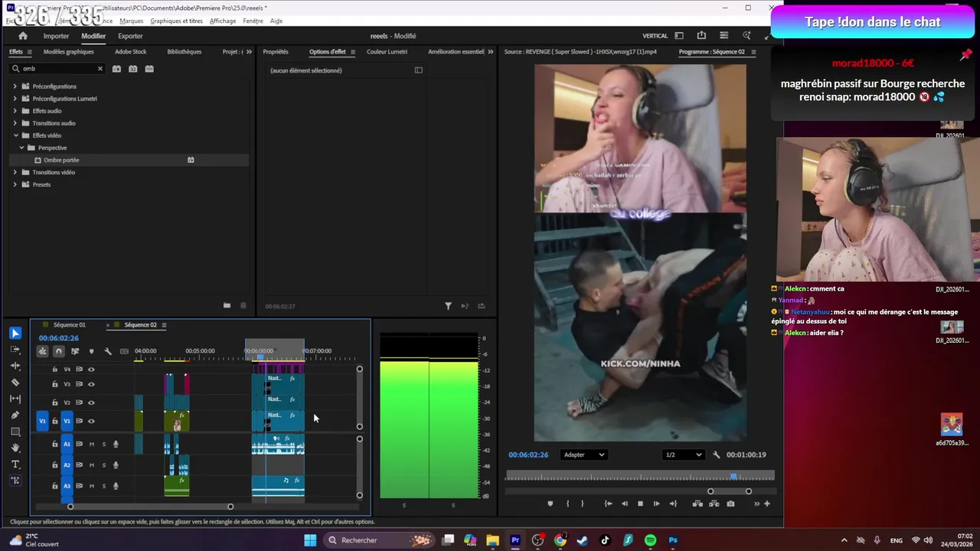Select the Ripple Edit tool

(x=15, y=366)
